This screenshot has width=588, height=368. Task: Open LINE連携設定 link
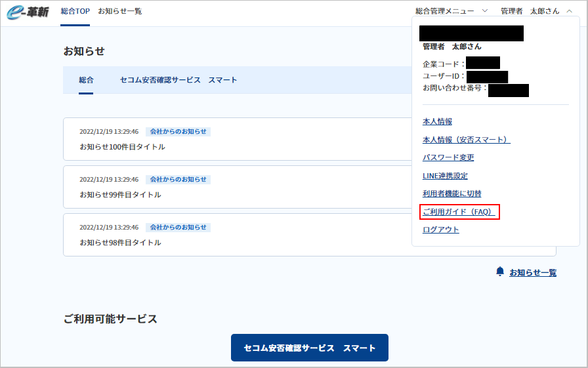pos(445,175)
